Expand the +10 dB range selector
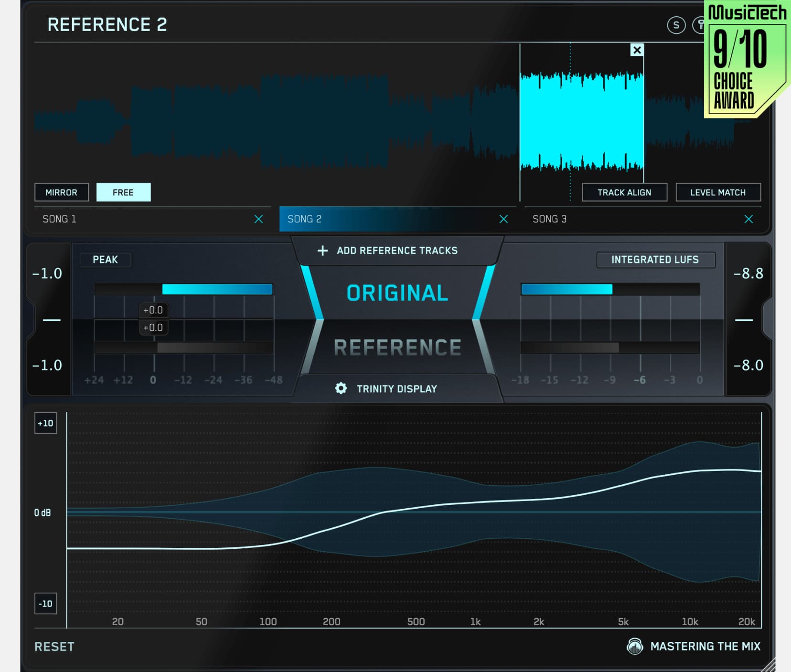 [x=46, y=423]
